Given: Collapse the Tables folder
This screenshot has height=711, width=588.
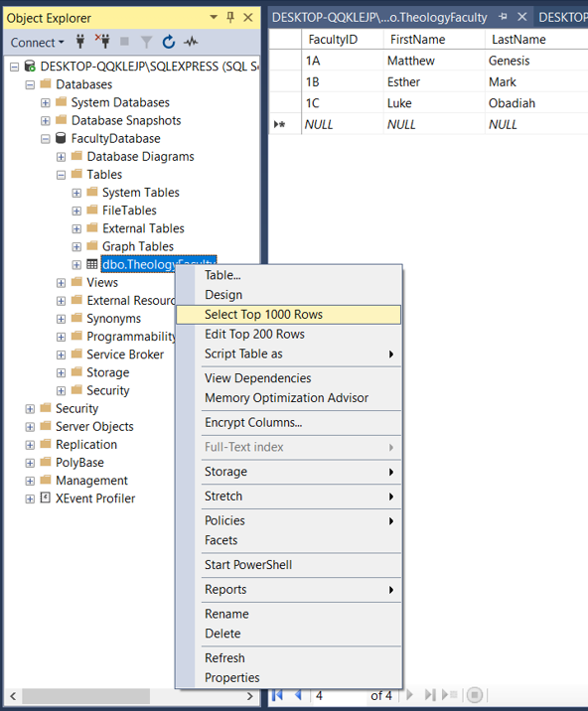Looking at the screenshot, I should pos(61,175).
